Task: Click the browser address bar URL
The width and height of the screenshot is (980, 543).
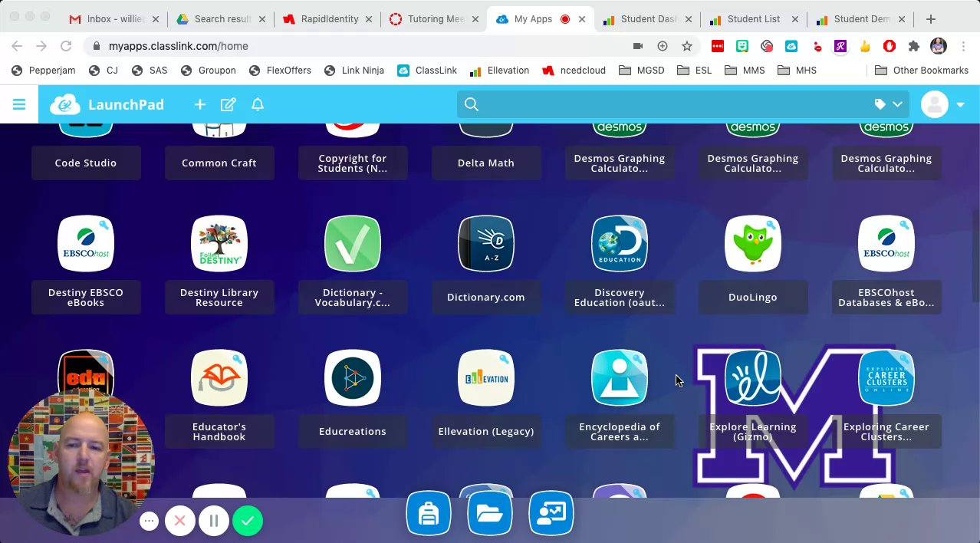Action: click(x=179, y=46)
